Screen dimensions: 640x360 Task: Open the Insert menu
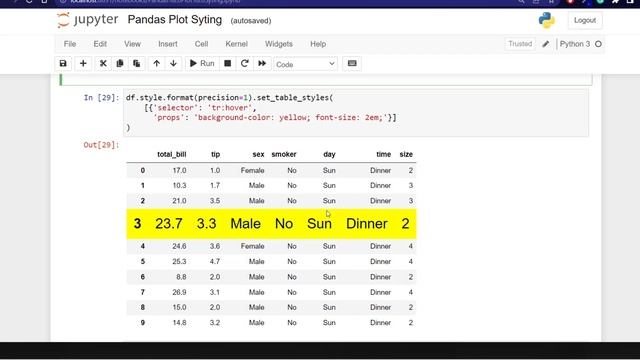(x=168, y=44)
